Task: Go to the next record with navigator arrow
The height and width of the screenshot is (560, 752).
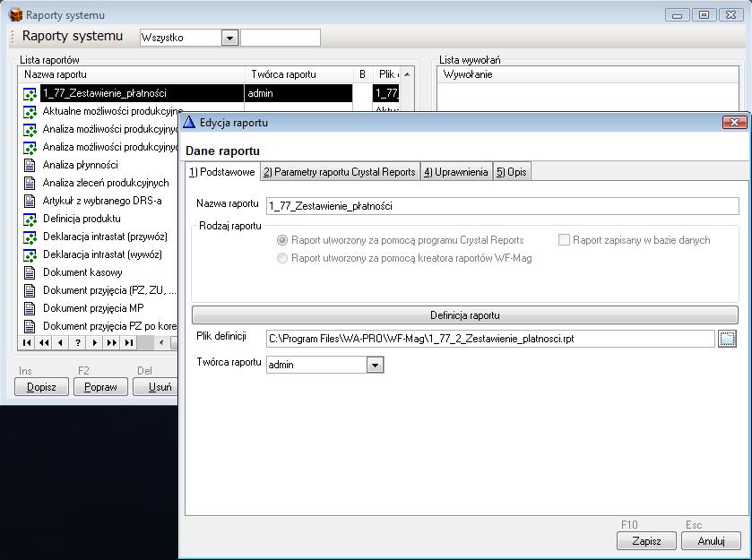Action: [x=95, y=342]
